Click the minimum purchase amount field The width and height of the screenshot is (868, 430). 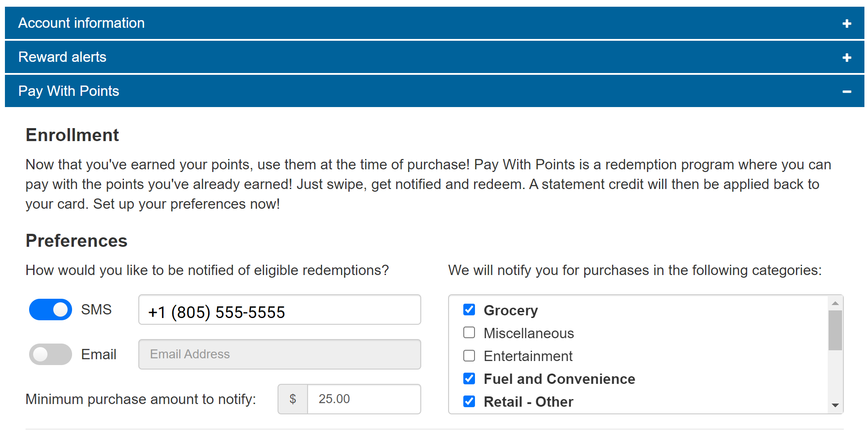click(363, 399)
